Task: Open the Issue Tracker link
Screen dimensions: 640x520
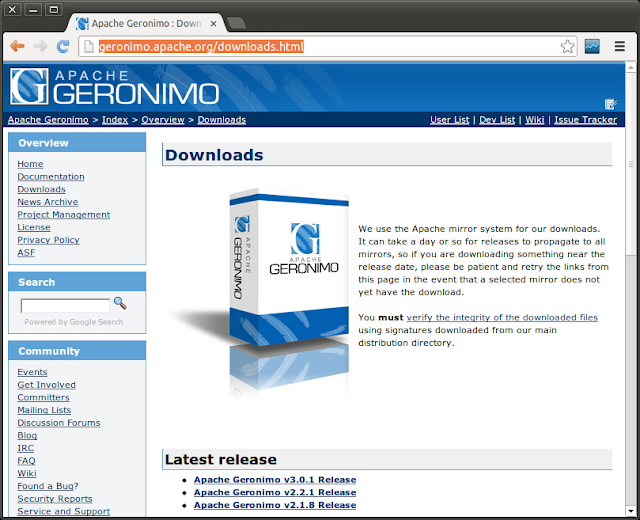Action: tap(586, 120)
